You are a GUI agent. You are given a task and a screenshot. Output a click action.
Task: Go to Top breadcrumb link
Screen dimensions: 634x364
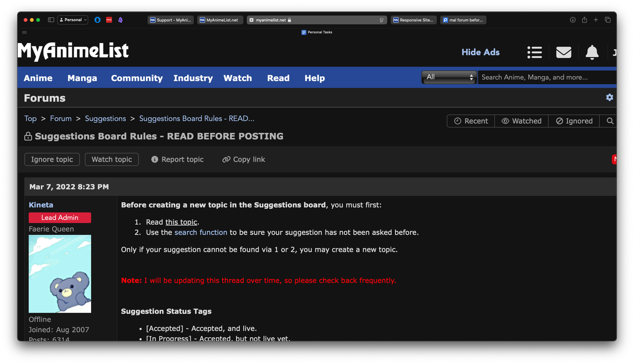click(30, 118)
